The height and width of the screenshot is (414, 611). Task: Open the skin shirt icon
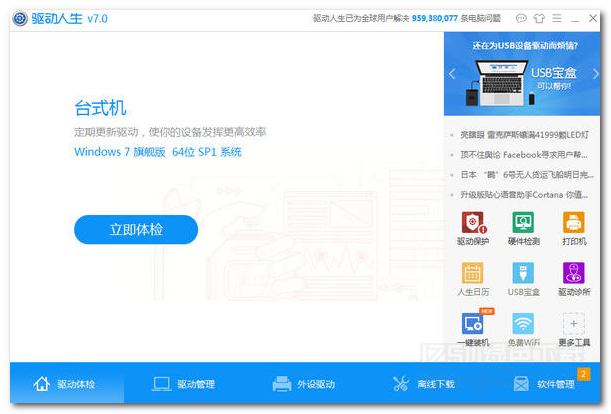click(539, 18)
